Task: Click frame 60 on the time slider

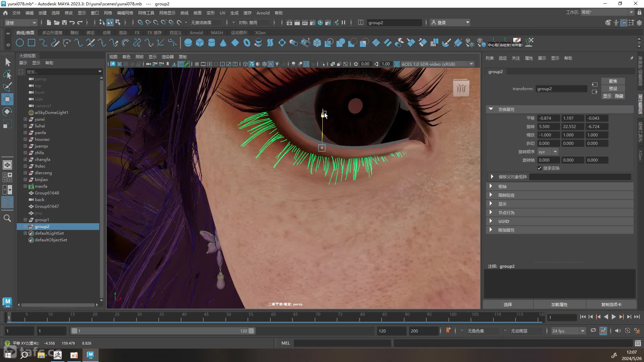Action: click(273, 317)
